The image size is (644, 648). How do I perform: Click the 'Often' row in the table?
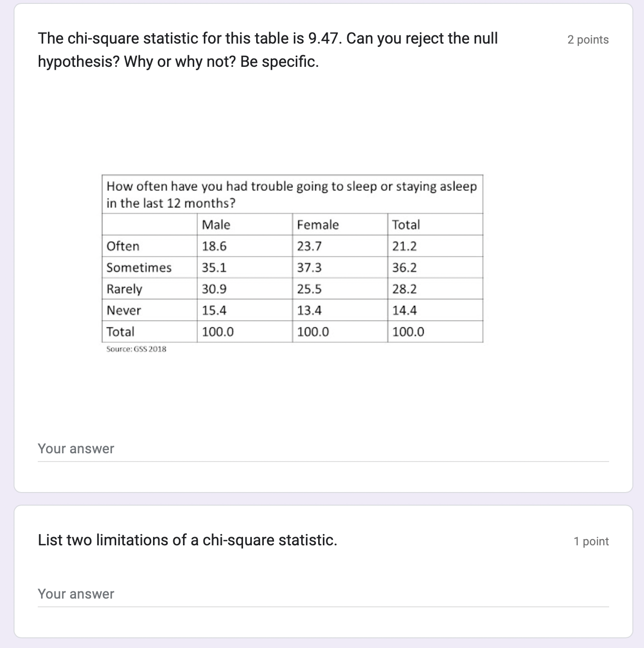(x=121, y=246)
